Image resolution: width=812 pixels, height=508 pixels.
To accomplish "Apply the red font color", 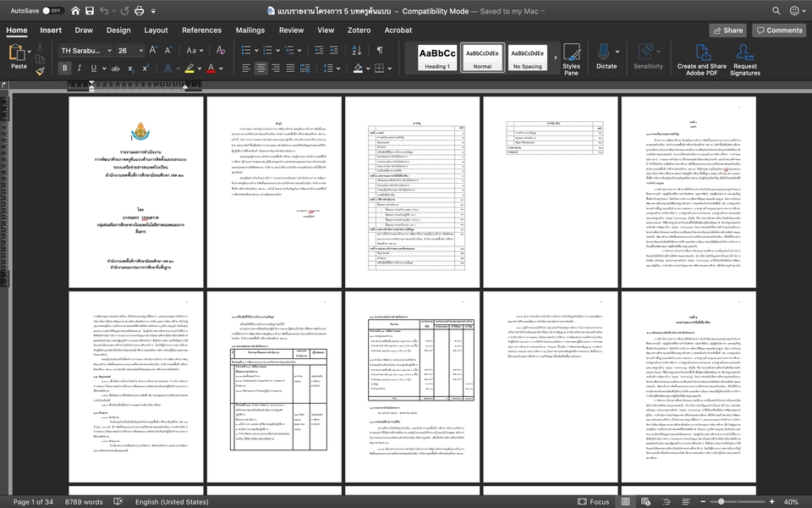I will tap(211, 68).
